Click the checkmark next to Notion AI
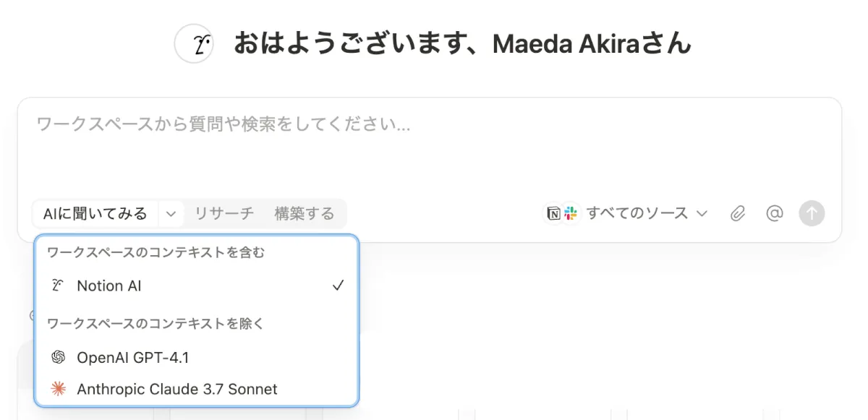868x420 pixels. [338, 286]
